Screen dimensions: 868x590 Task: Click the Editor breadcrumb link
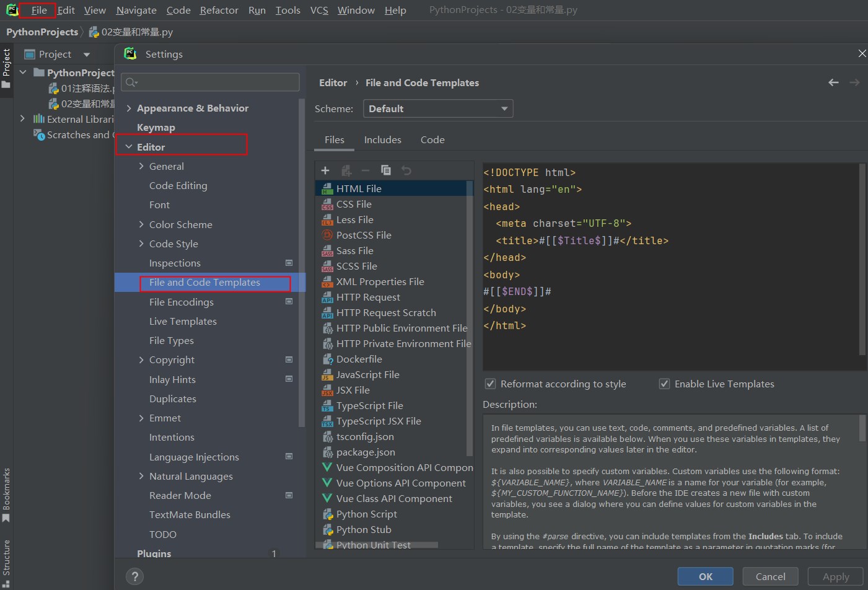pos(333,82)
